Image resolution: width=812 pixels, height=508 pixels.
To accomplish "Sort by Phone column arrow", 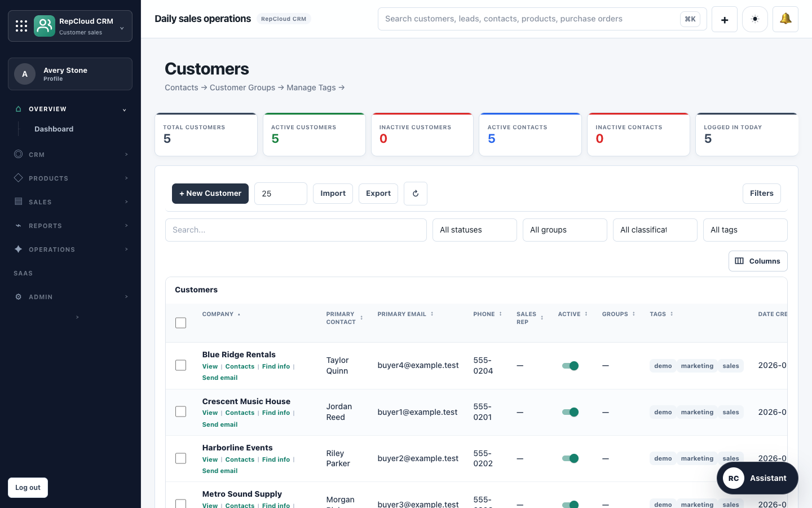I will pyautogui.click(x=500, y=314).
